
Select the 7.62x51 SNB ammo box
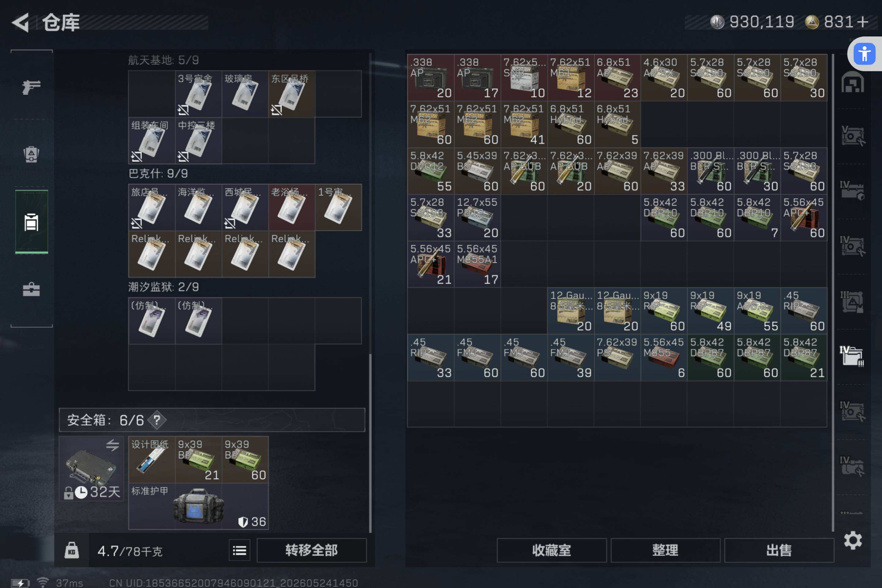coord(524,77)
